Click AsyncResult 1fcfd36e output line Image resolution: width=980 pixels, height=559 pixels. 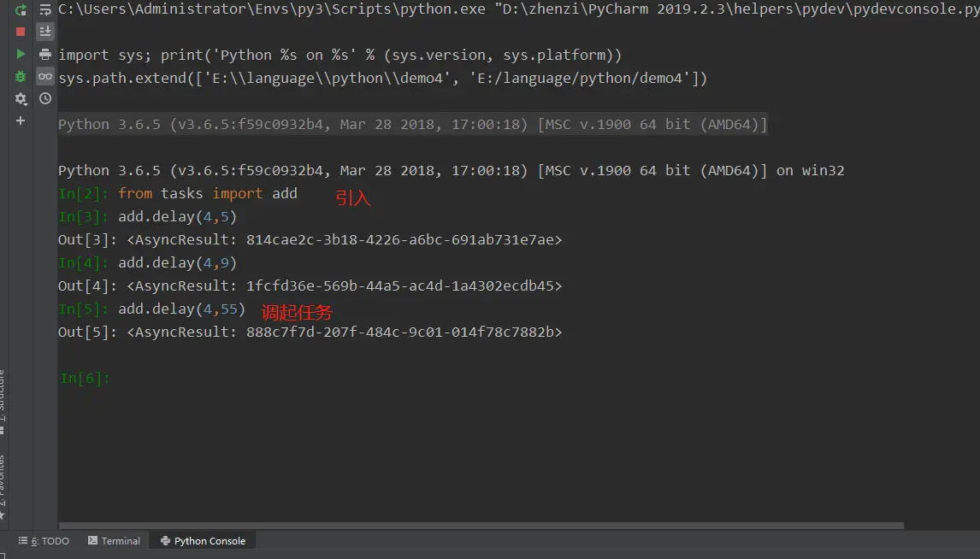click(310, 286)
